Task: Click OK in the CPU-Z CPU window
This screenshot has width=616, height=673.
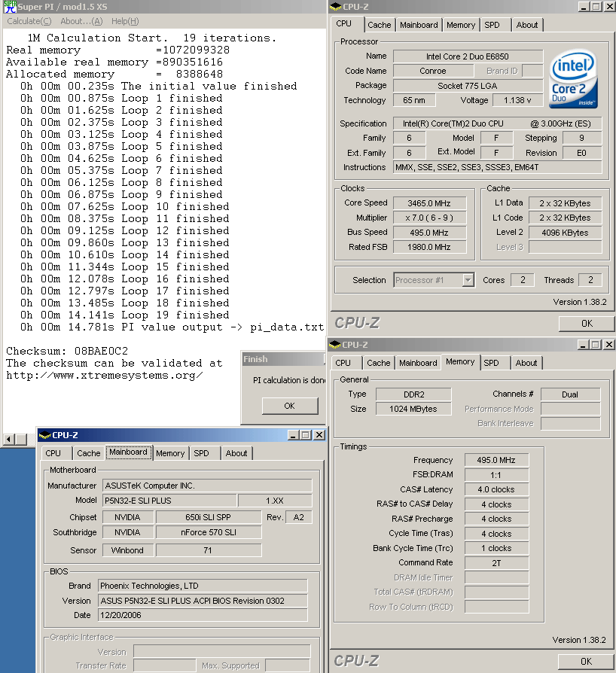Action: tap(587, 324)
